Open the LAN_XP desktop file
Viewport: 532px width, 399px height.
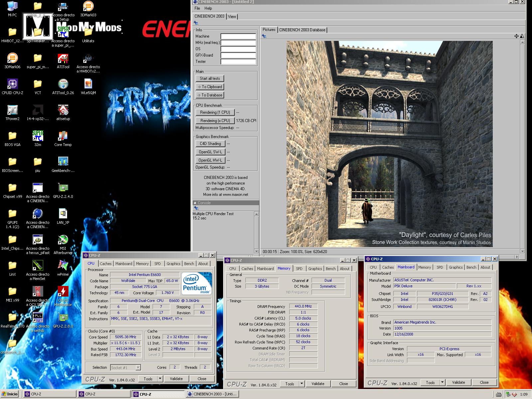tap(63, 216)
